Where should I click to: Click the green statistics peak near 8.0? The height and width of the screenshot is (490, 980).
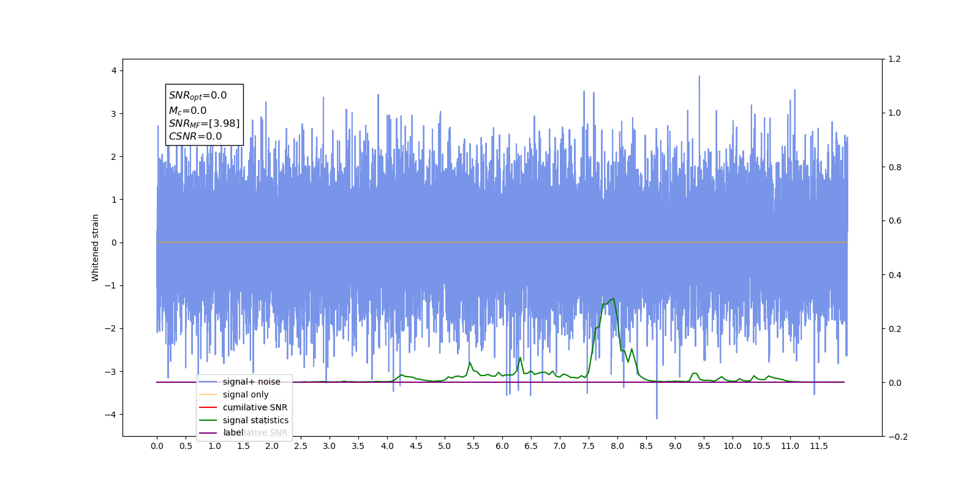click(x=613, y=299)
